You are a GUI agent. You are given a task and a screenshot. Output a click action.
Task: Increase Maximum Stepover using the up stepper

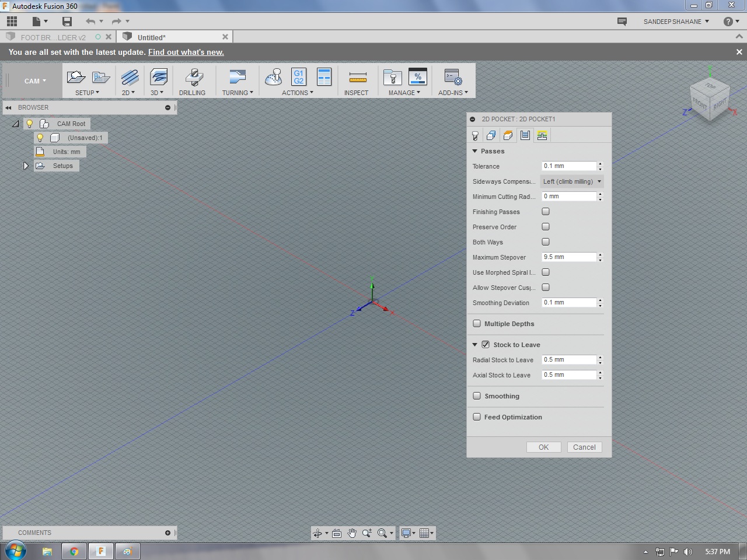coord(600,254)
